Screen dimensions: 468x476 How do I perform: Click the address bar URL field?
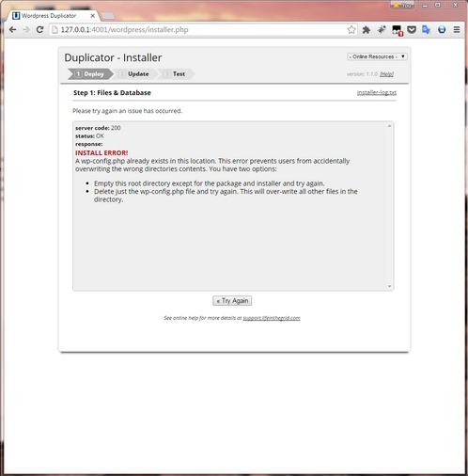[200, 30]
